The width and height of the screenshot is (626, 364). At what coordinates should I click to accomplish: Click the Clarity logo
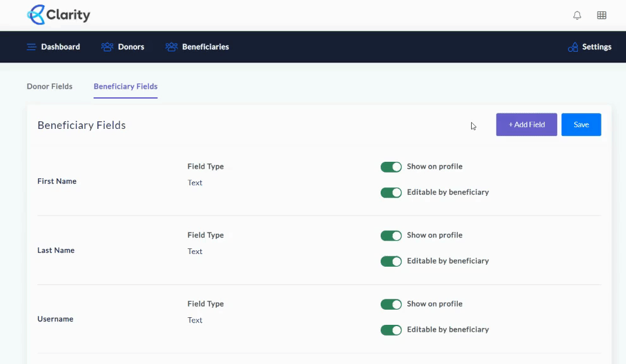pos(58,15)
